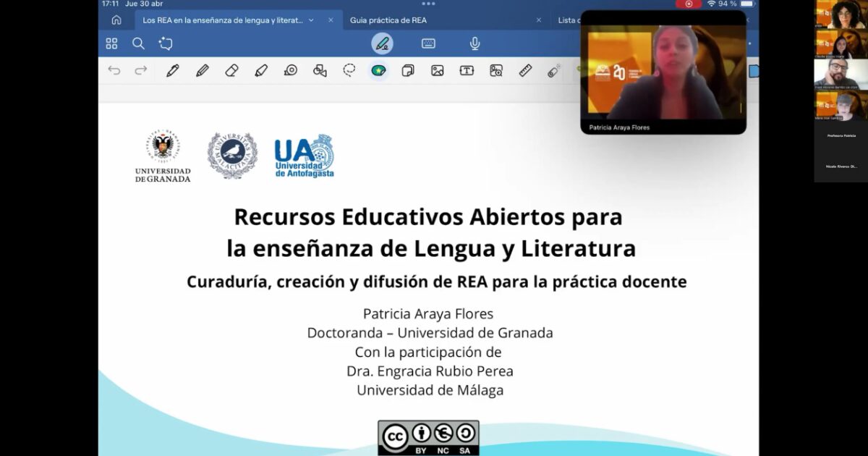
Task: Close the 'Los REA en la enseñanza' tab
Action: click(331, 20)
